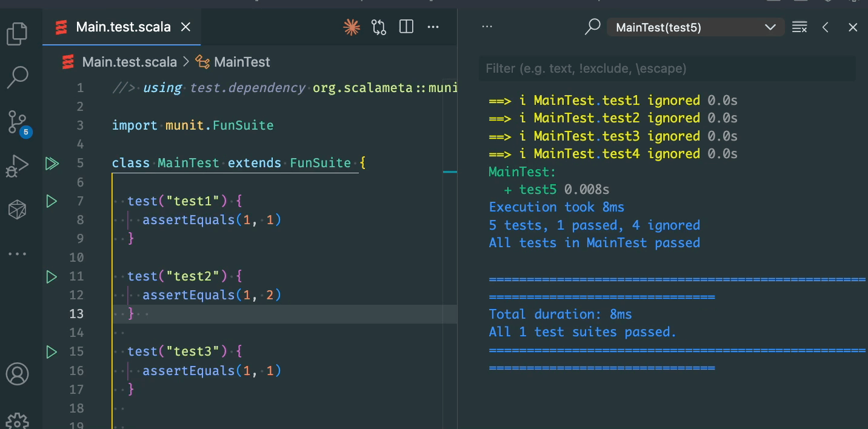Open the compare changes icon in editor toolbar

tap(379, 27)
